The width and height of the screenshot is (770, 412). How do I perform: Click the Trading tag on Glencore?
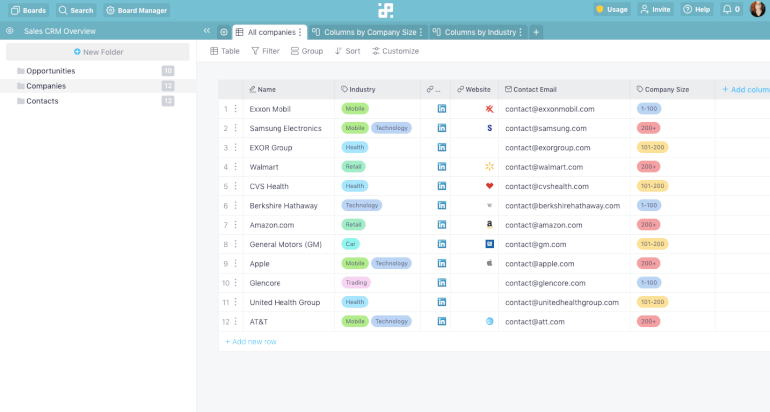pos(356,283)
